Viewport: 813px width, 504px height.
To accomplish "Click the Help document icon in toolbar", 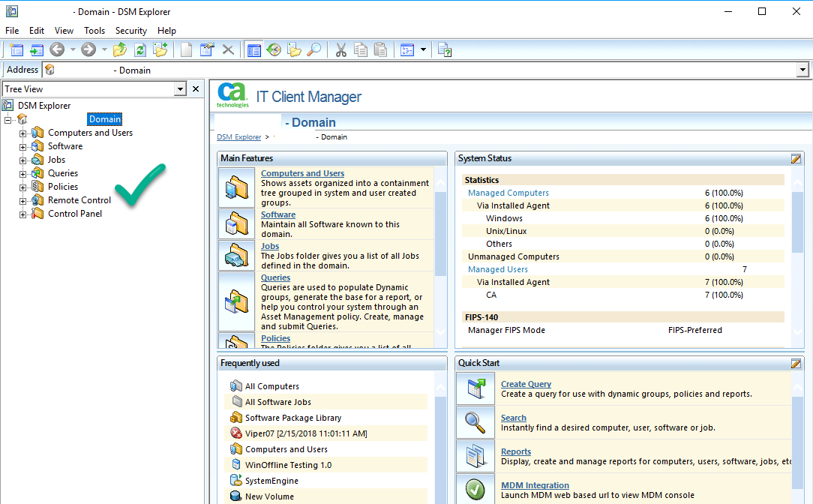I will coord(445,50).
